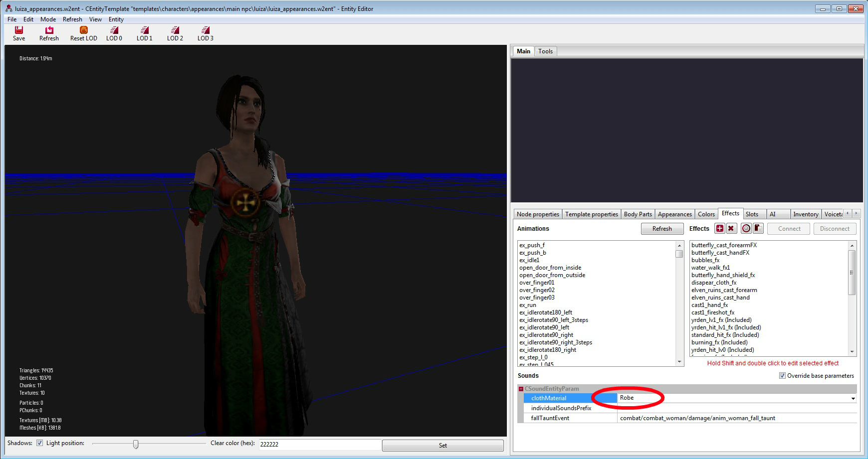This screenshot has height=459, width=868.
Task: Select the ex_idlerotate90_right animation
Action: (x=546, y=335)
